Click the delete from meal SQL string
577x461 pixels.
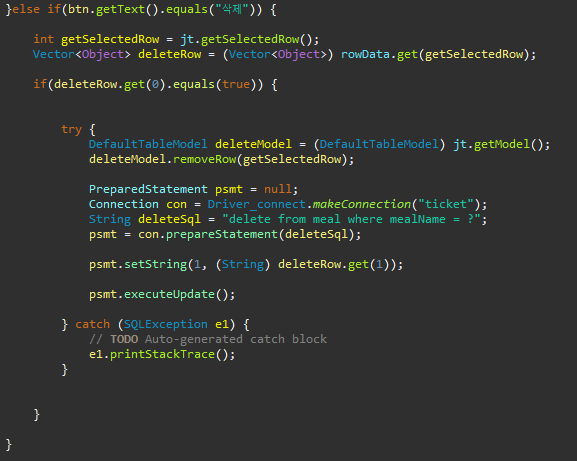coord(351,219)
